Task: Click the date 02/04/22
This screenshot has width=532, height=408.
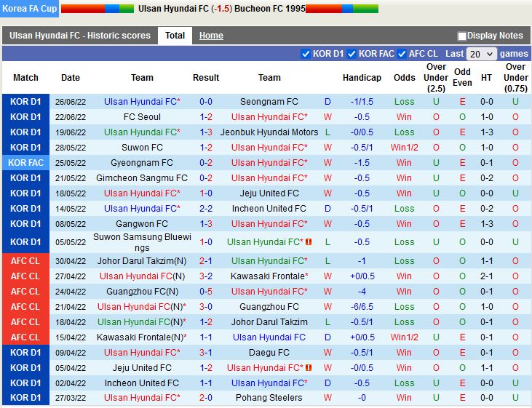Action: click(x=71, y=383)
